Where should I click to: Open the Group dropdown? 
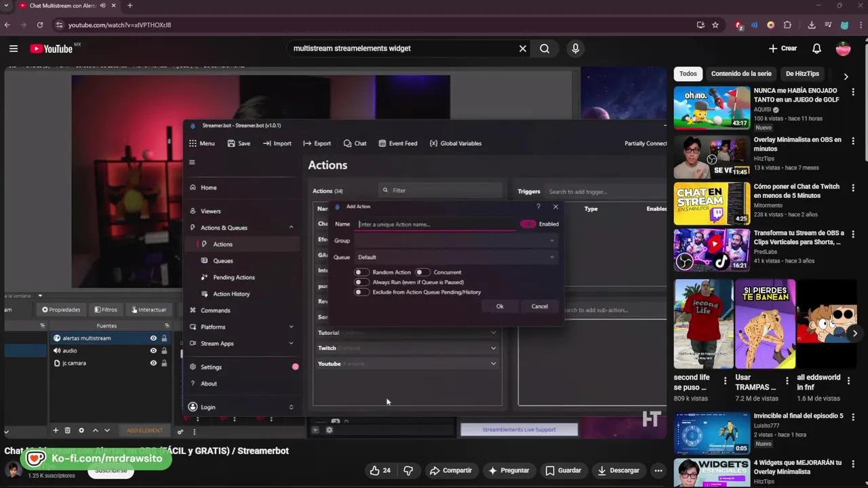(x=456, y=241)
